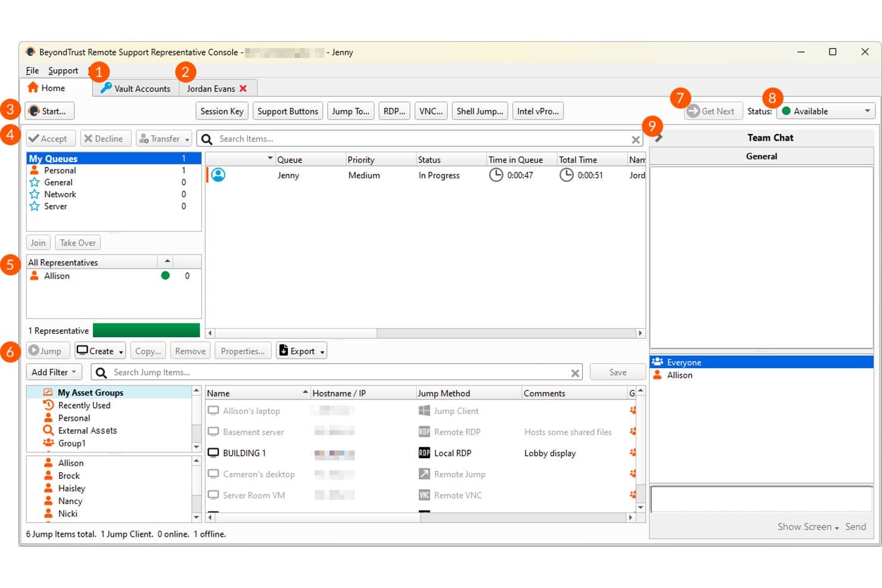Select Group1 jump group
The image size is (882, 588).
pos(72,443)
